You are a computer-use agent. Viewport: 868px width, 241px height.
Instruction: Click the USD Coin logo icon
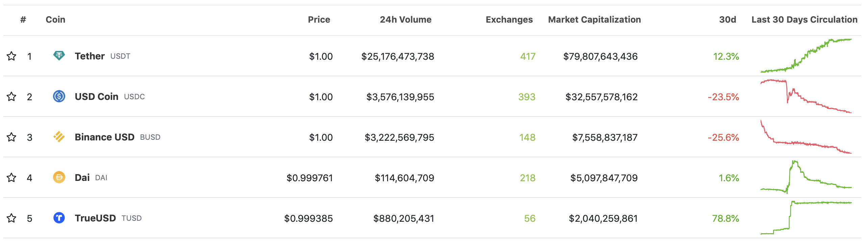pyautogui.click(x=59, y=96)
